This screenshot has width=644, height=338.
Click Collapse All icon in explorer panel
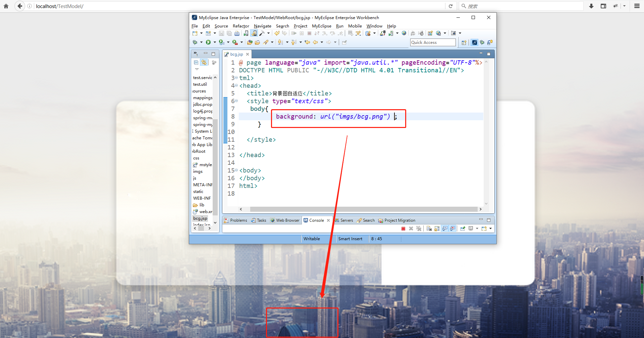(x=196, y=63)
